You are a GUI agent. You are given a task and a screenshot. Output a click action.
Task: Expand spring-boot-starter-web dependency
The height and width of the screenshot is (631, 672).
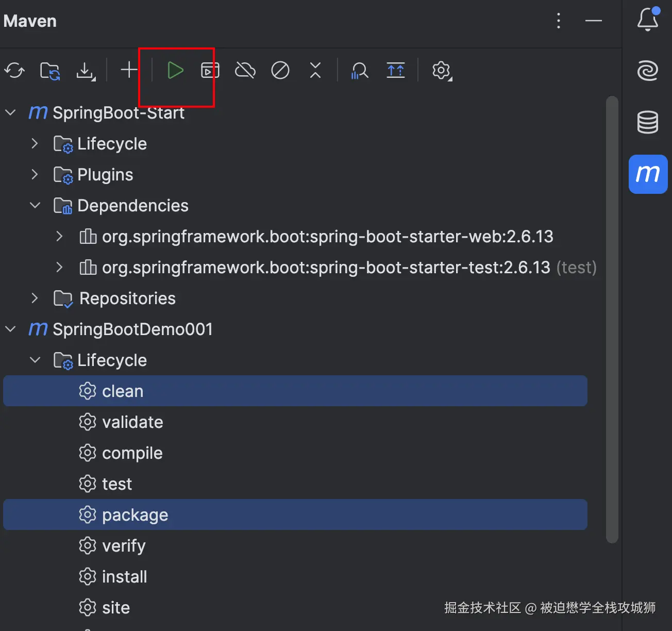(59, 236)
